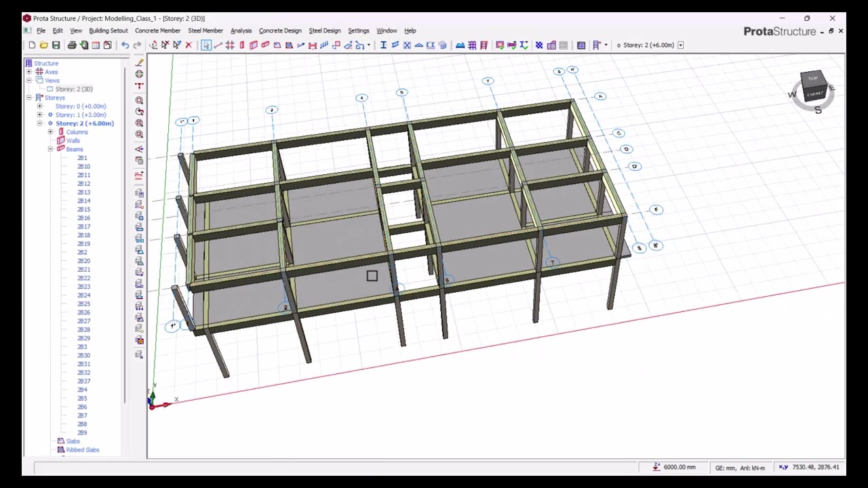Expand the Storey: 0 (+0.00m) node
This screenshot has height=488, width=868.
39,106
